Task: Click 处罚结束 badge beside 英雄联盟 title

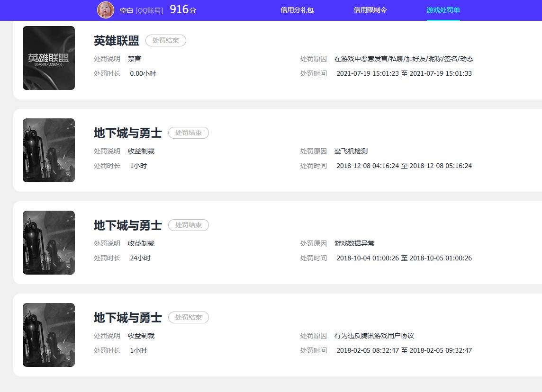Action: (166, 41)
